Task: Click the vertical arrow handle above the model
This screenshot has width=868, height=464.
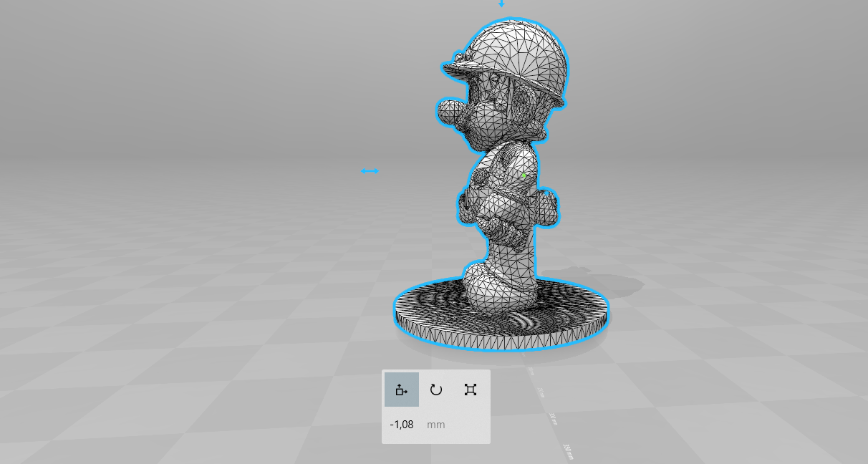Action: click(x=501, y=4)
